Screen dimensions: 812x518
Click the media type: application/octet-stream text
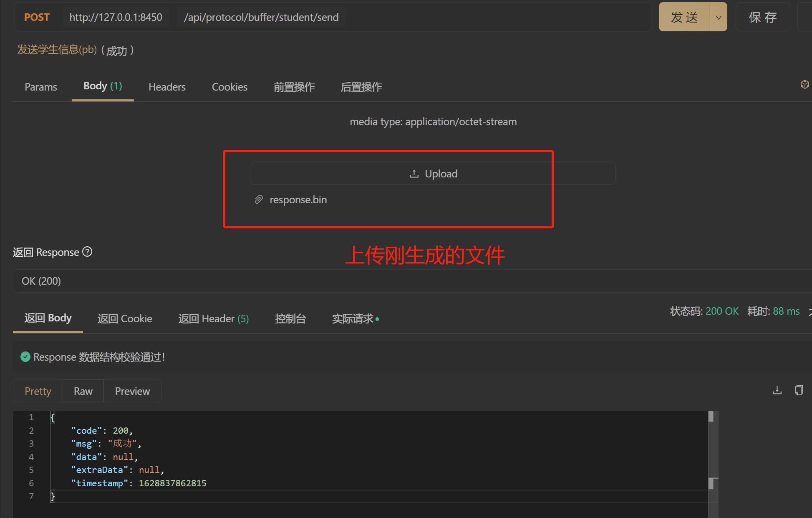433,121
